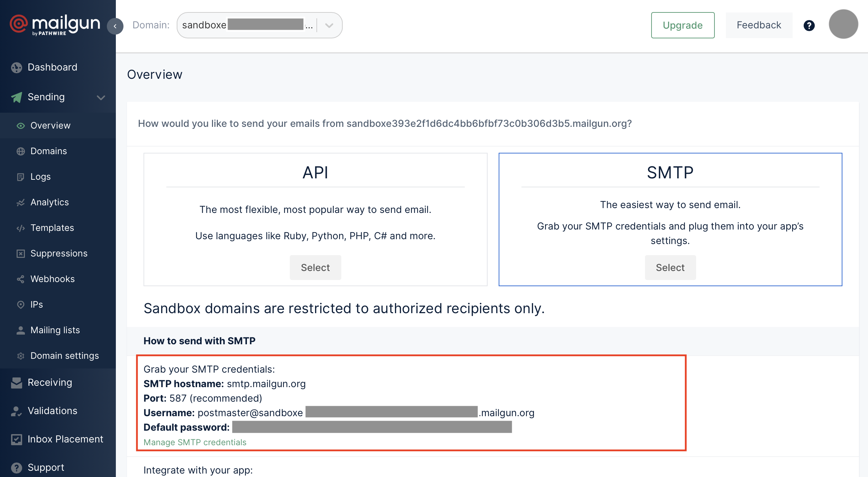This screenshot has width=868, height=477.
Task: Click the IPs location pin icon
Action: pos(21,305)
